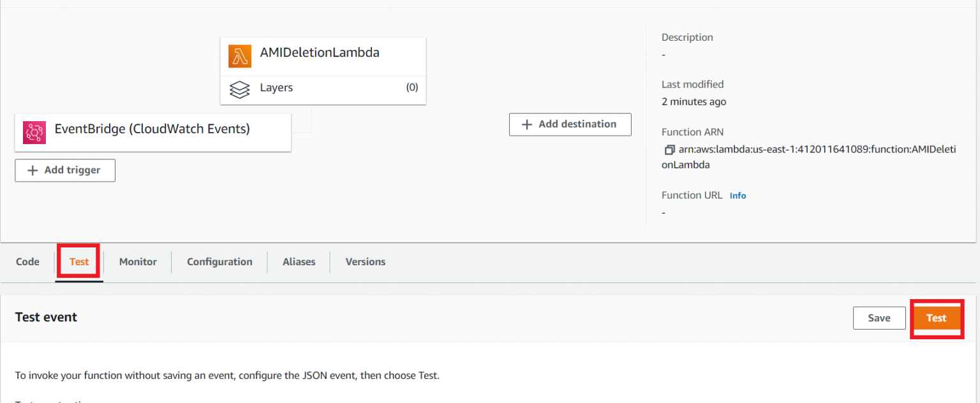Click Add trigger button

coord(64,170)
